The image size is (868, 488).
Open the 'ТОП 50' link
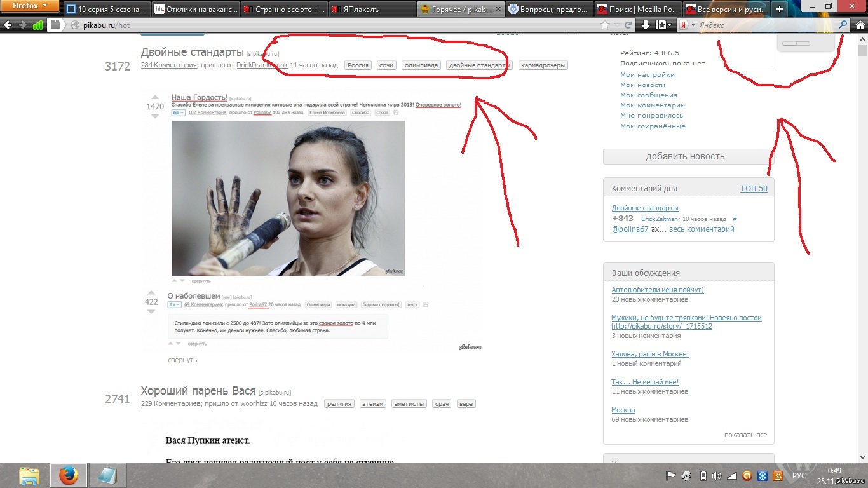pyautogui.click(x=753, y=189)
